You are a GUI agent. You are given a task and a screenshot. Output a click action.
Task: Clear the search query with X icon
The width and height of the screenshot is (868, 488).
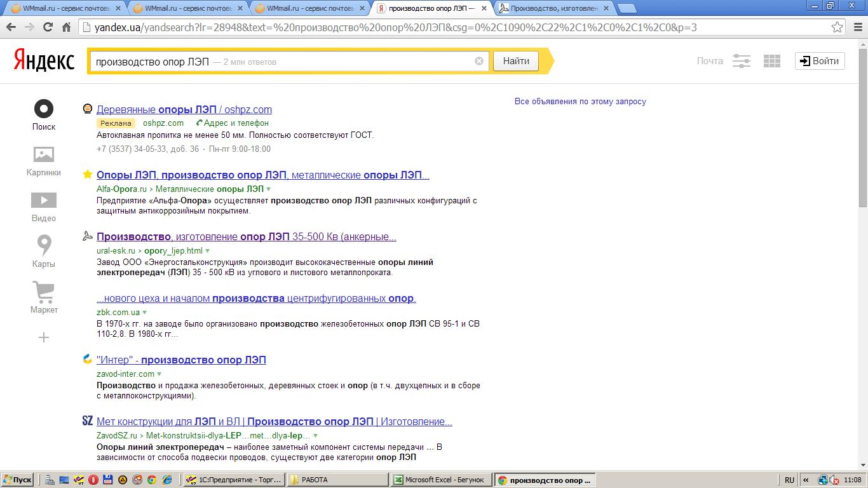tap(479, 61)
